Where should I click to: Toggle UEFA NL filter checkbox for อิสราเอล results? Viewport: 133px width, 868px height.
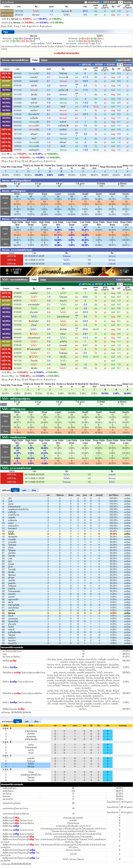80,65
